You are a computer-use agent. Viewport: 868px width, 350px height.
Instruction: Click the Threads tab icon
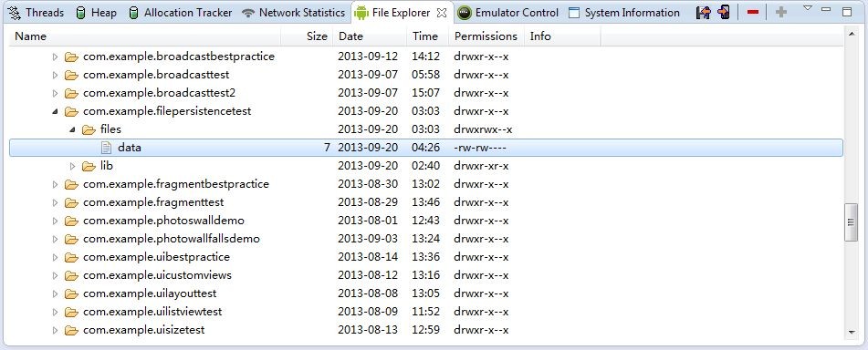[15, 12]
